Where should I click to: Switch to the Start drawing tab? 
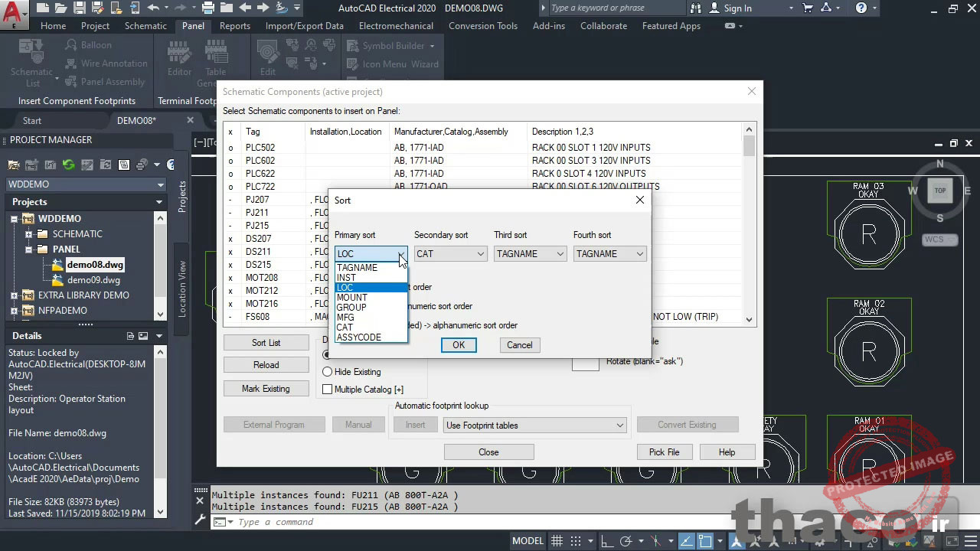pos(32,120)
